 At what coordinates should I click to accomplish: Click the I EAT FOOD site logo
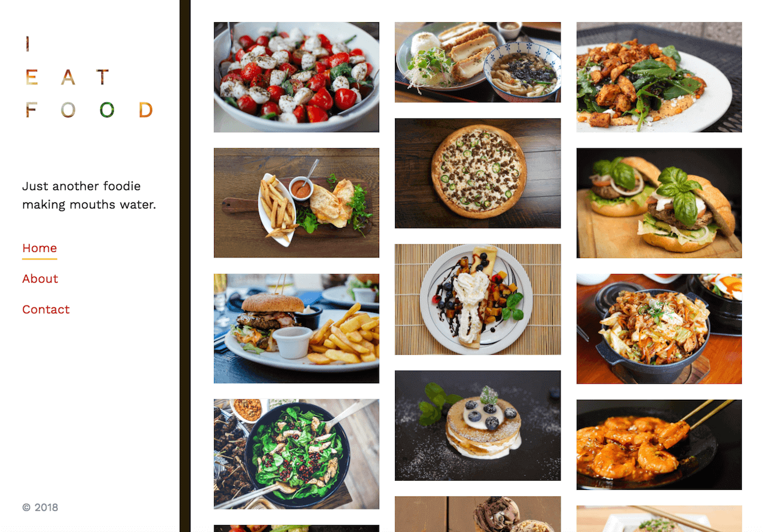pyautogui.click(x=89, y=77)
